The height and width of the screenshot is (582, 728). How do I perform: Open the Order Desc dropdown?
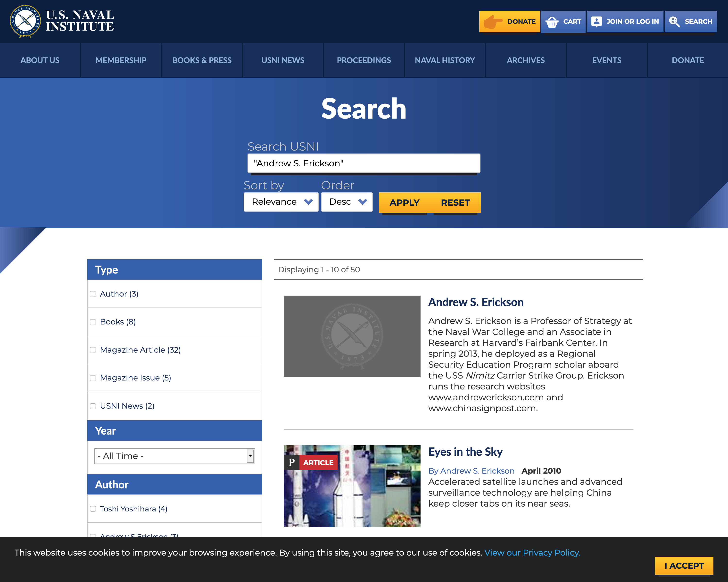pos(347,202)
